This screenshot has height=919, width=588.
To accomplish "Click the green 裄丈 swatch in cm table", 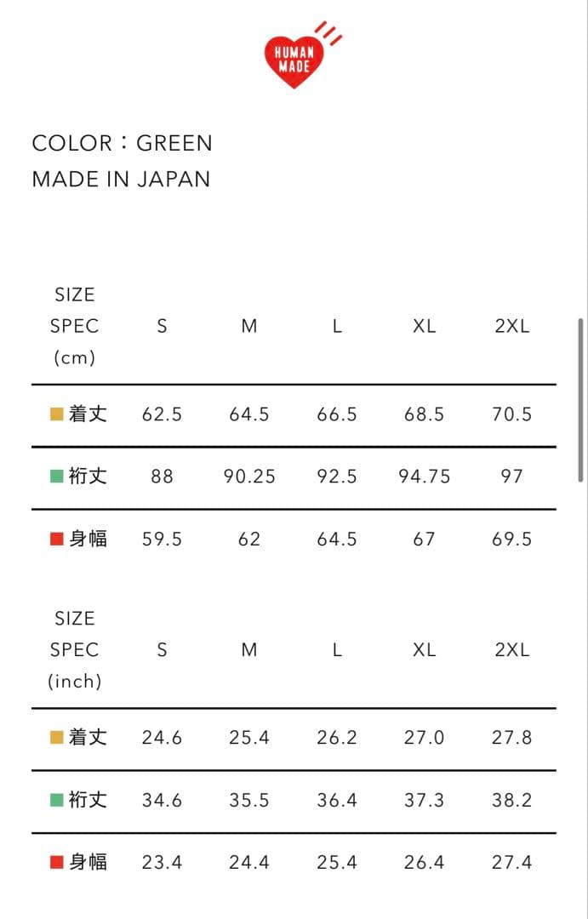I will coord(57,477).
